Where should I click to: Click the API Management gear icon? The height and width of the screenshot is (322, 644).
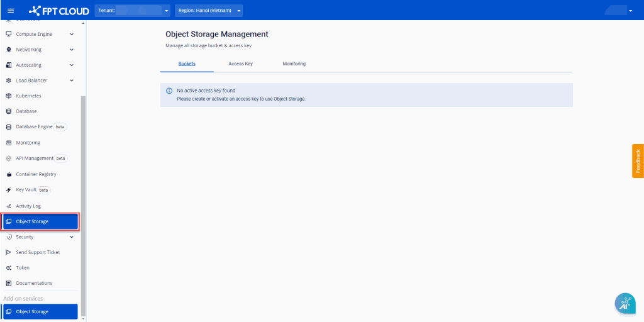(x=9, y=158)
